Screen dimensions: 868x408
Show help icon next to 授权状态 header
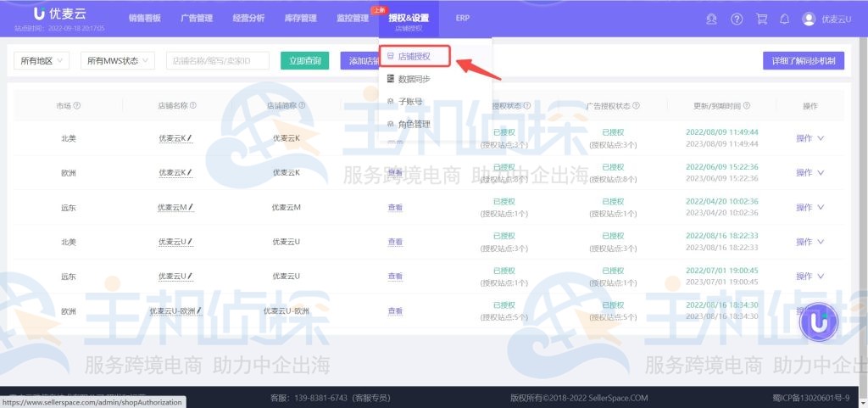(527, 105)
